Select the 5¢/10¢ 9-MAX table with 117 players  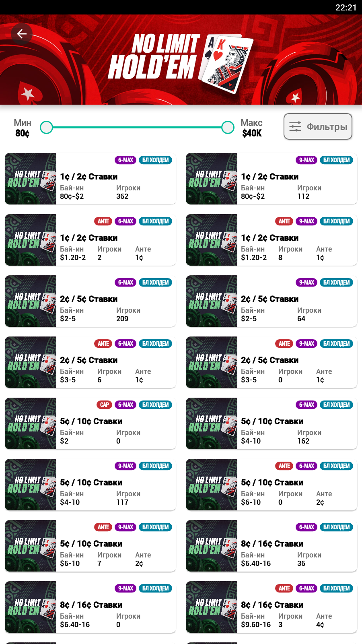tap(90, 485)
